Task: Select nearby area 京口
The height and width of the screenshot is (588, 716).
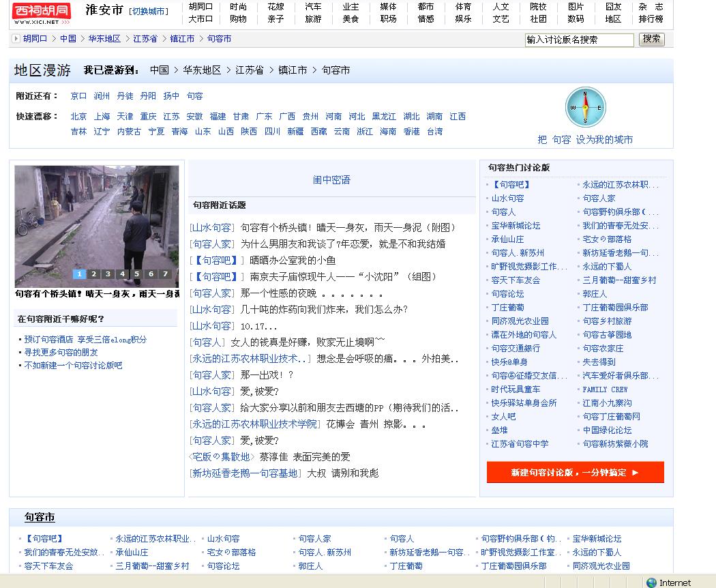Action: [x=78, y=96]
